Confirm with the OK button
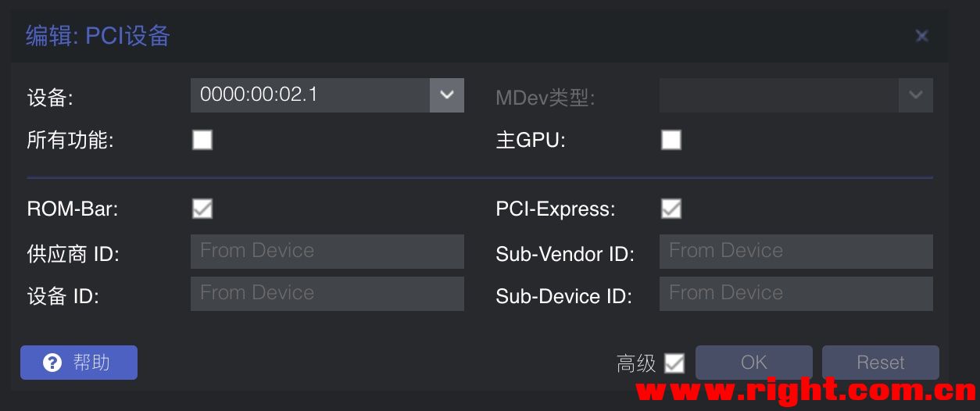The width and height of the screenshot is (980, 411). tap(754, 363)
